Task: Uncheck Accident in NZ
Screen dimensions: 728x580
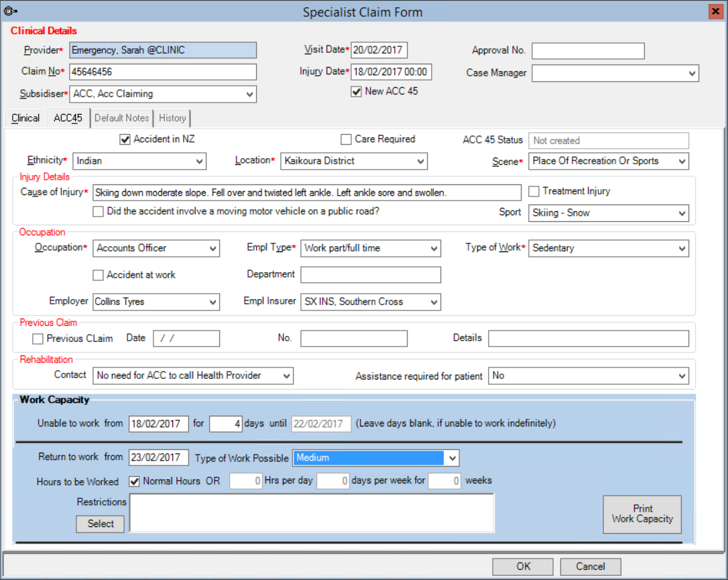Action: [x=125, y=139]
